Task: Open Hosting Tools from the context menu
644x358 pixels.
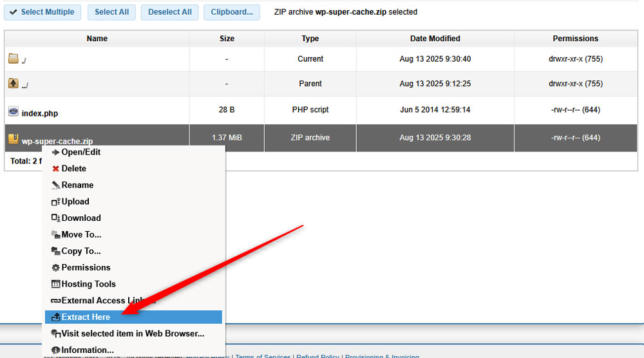Action: [88, 284]
